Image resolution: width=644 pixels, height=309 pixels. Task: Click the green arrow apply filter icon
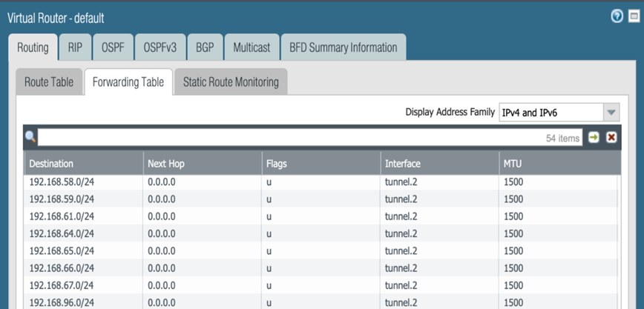(594, 137)
